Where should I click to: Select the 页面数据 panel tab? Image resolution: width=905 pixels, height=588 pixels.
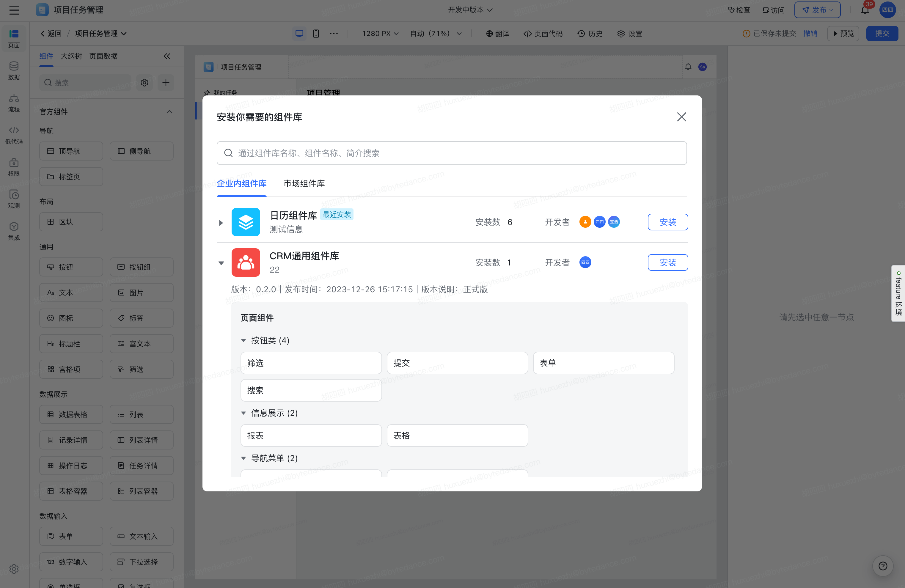(x=103, y=56)
